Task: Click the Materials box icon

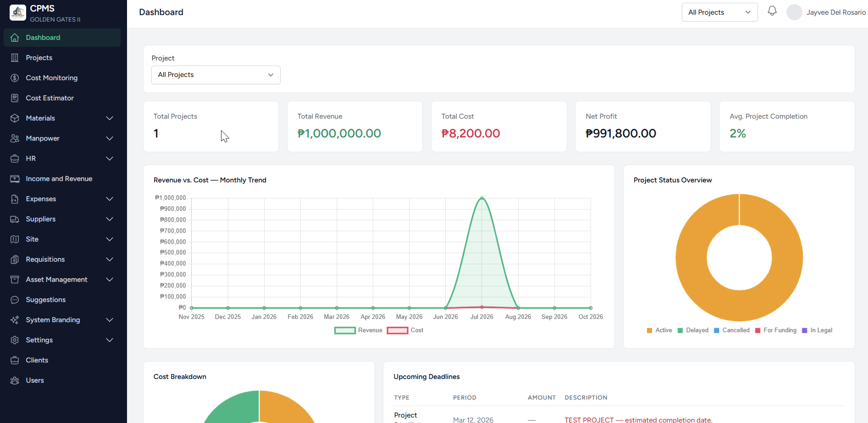Action: [x=15, y=118]
